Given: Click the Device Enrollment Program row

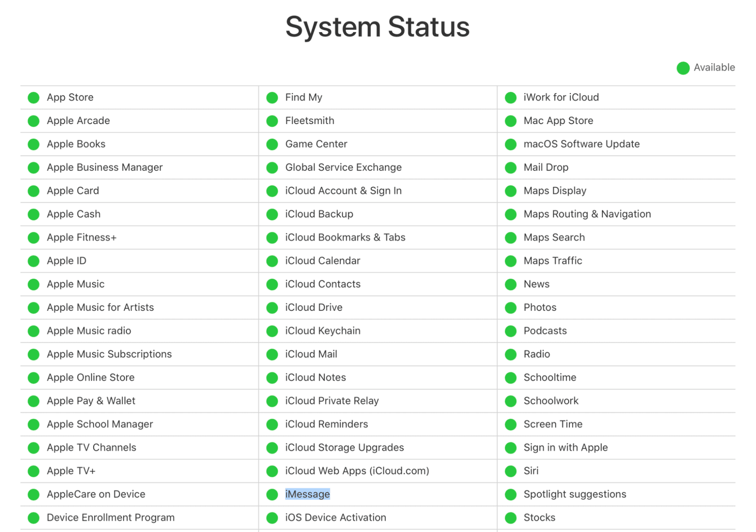Looking at the screenshot, I should click(110, 517).
